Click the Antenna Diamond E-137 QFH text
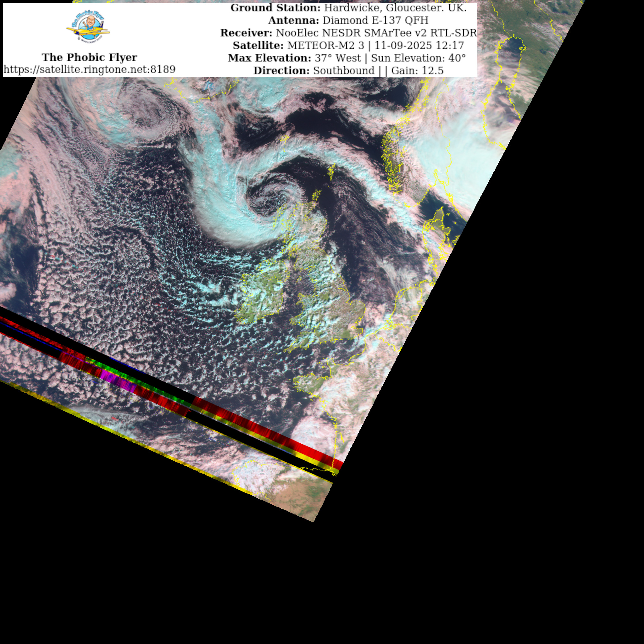This screenshot has width=644, height=644. (x=348, y=20)
